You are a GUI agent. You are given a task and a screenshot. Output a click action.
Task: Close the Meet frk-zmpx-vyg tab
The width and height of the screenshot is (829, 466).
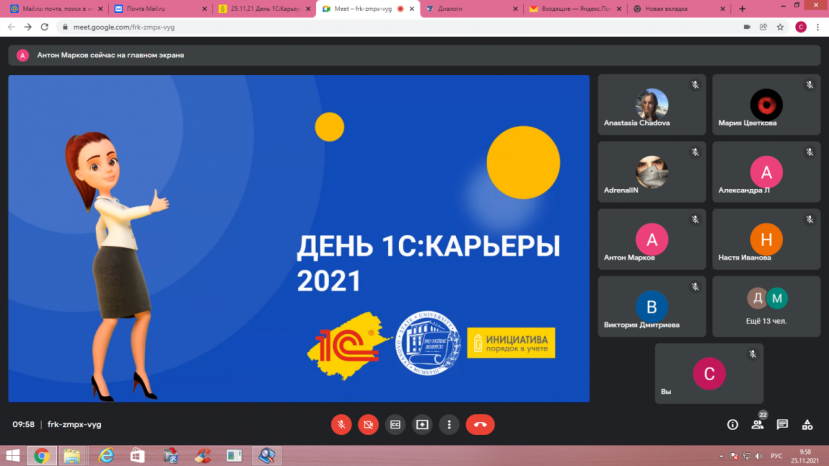(x=412, y=9)
